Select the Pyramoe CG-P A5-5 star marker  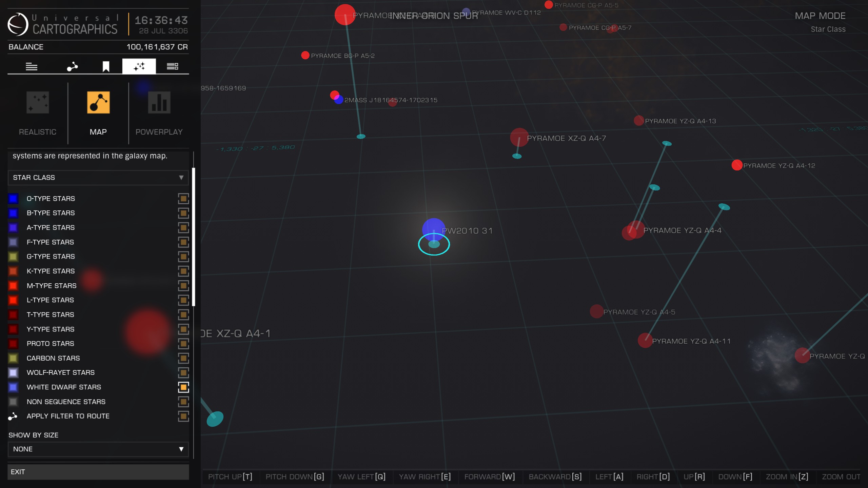pyautogui.click(x=549, y=5)
